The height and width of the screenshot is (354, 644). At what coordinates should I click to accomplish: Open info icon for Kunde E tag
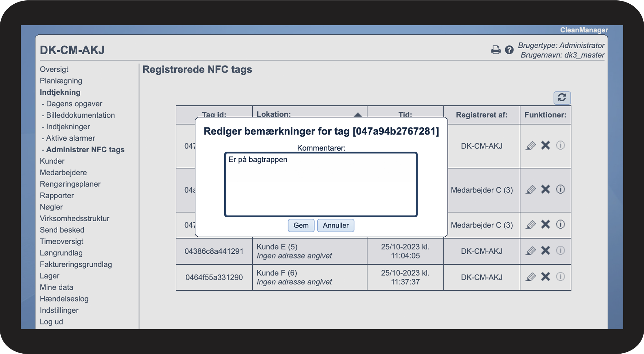(561, 250)
